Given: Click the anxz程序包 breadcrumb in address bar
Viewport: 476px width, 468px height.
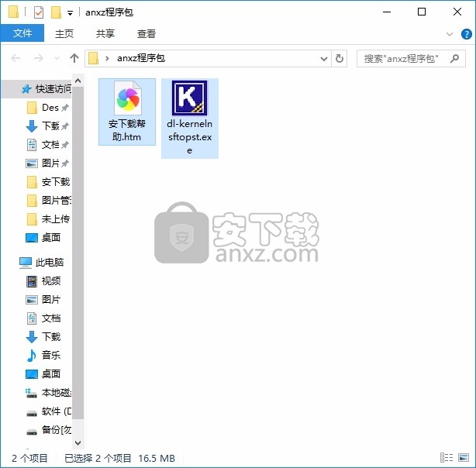Looking at the screenshot, I should pos(141,58).
